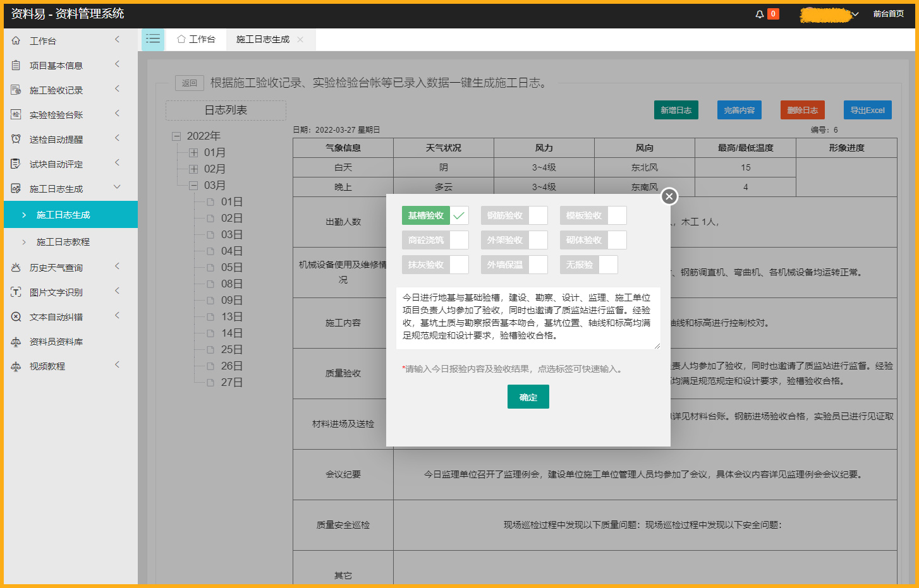This screenshot has width=919, height=588.
Task: Enable the 钢筋验收 checkbox
Action: (x=539, y=215)
